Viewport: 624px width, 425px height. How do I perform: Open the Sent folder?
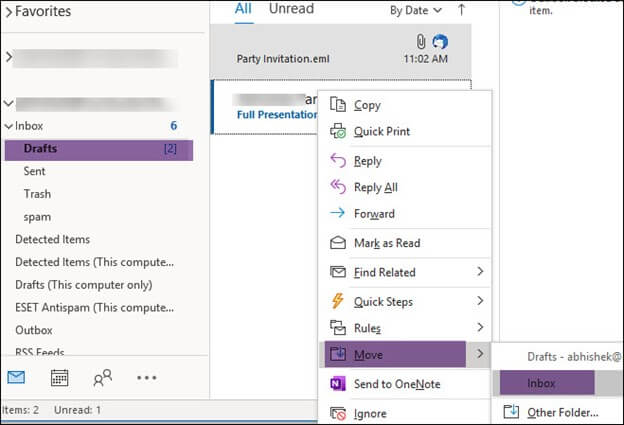pyautogui.click(x=34, y=172)
